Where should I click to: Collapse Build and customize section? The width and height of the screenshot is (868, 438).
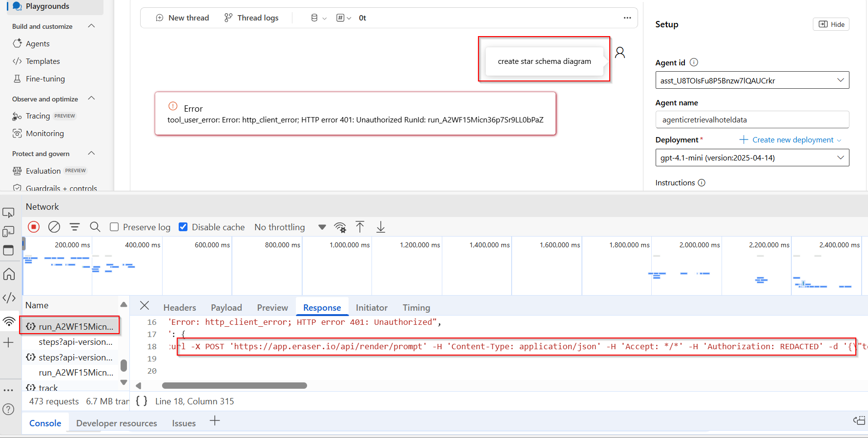pos(91,26)
